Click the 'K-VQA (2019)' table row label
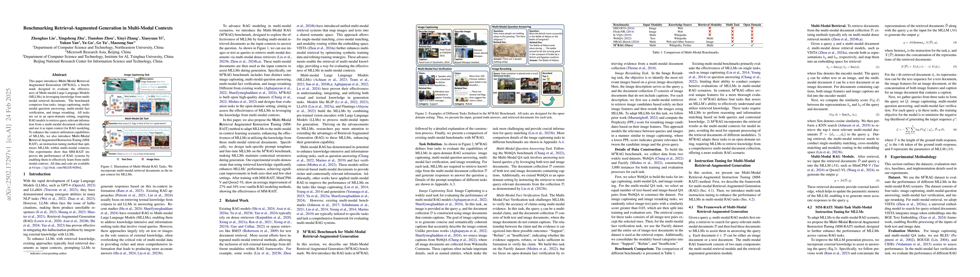 point(622,35)
